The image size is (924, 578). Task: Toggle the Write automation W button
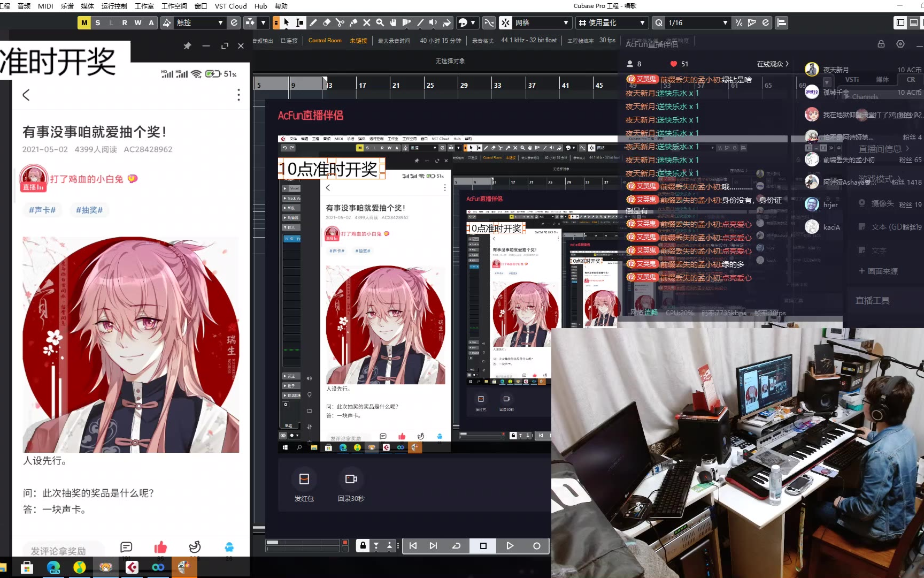coord(138,22)
